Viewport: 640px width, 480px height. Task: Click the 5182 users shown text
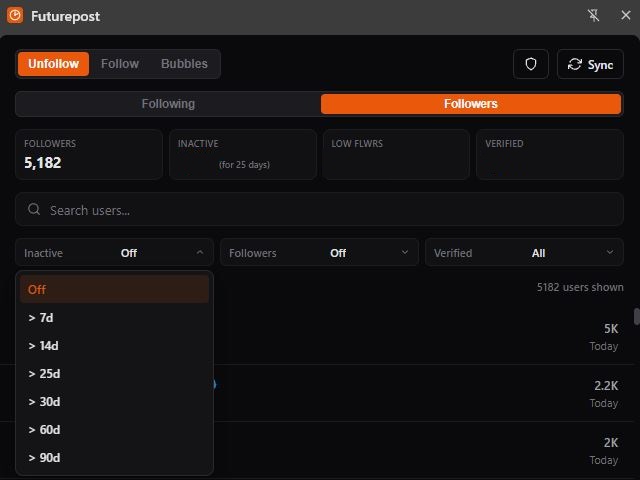point(580,287)
